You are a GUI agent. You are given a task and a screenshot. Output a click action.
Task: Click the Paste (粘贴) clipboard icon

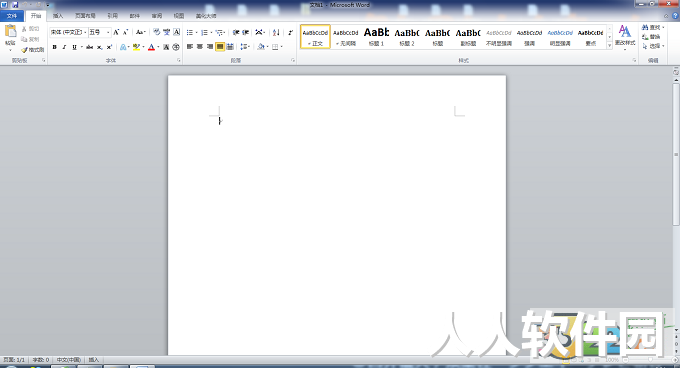10,32
